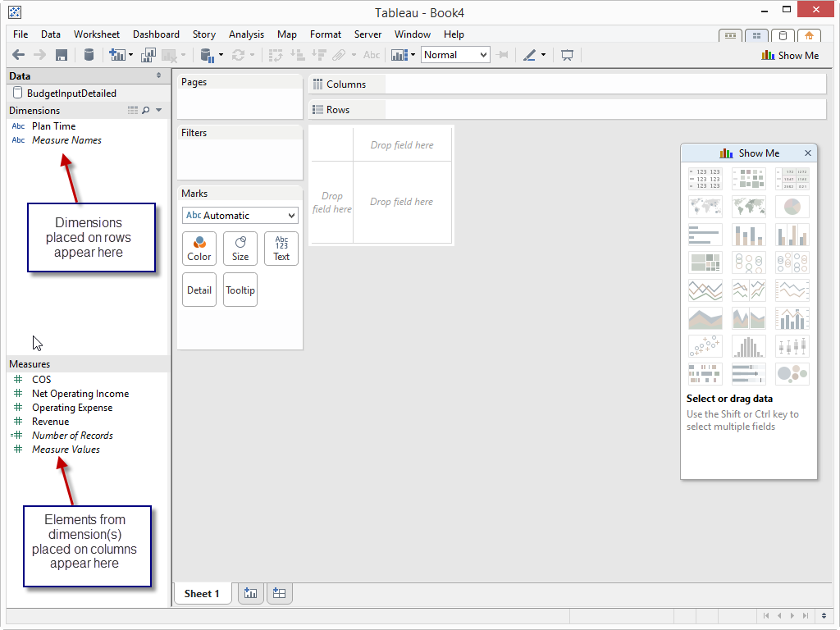840x630 pixels.
Task: Click the Show Me button at top right
Action: 790,55
